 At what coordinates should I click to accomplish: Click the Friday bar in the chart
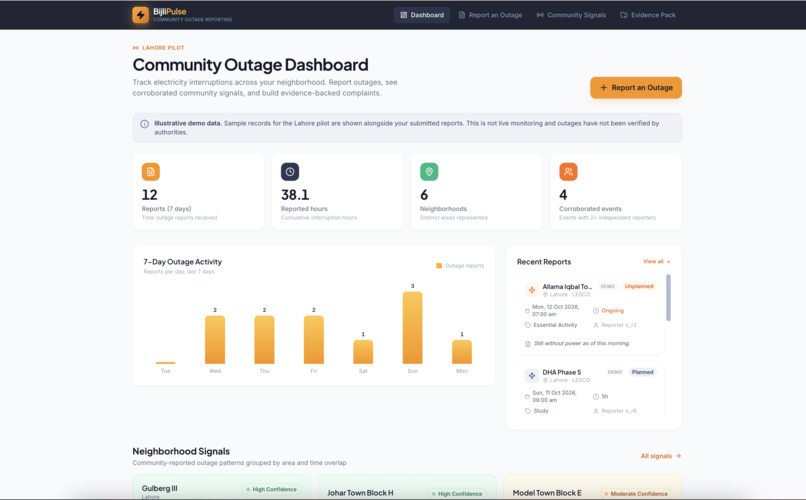pyautogui.click(x=314, y=340)
